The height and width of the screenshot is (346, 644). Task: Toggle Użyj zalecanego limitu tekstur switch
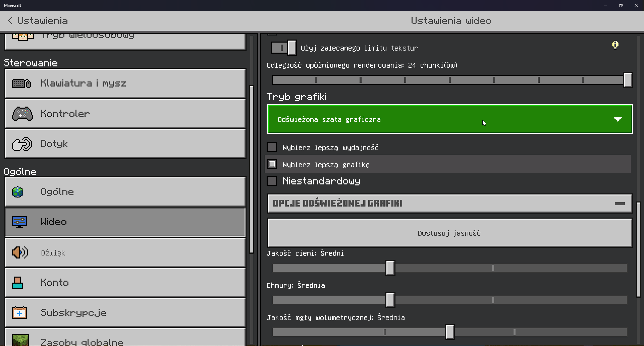tap(283, 48)
